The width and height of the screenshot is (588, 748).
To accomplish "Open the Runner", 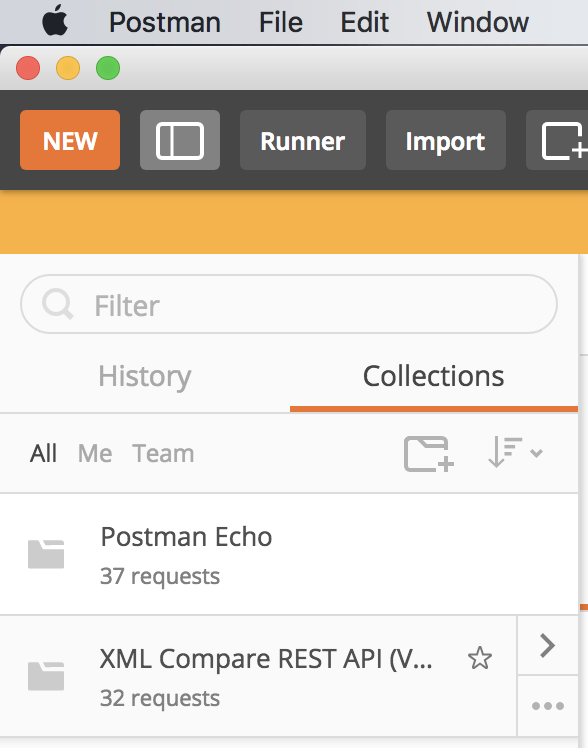I will (303, 140).
